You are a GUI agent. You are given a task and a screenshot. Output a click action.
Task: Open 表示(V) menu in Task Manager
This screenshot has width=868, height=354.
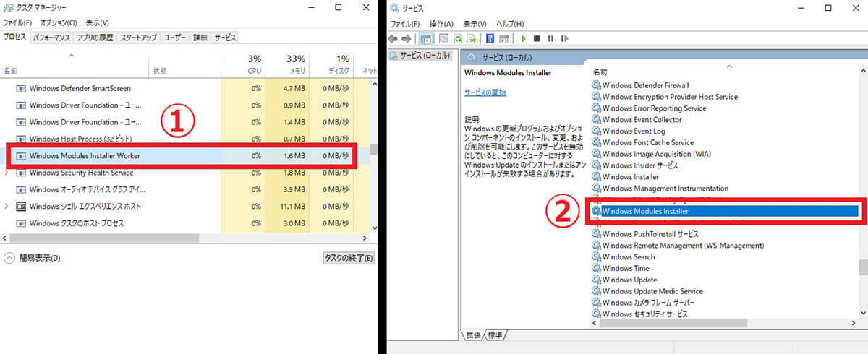point(97,23)
